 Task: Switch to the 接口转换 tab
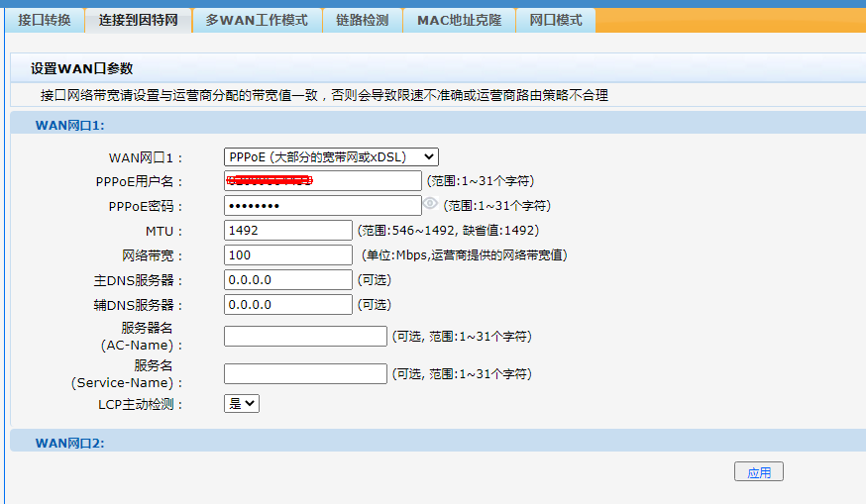point(45,21)
